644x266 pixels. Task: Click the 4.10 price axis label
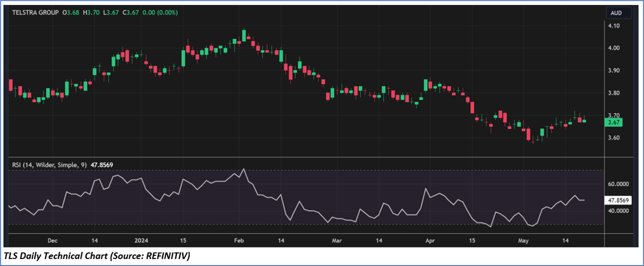[x=614, y=26]
